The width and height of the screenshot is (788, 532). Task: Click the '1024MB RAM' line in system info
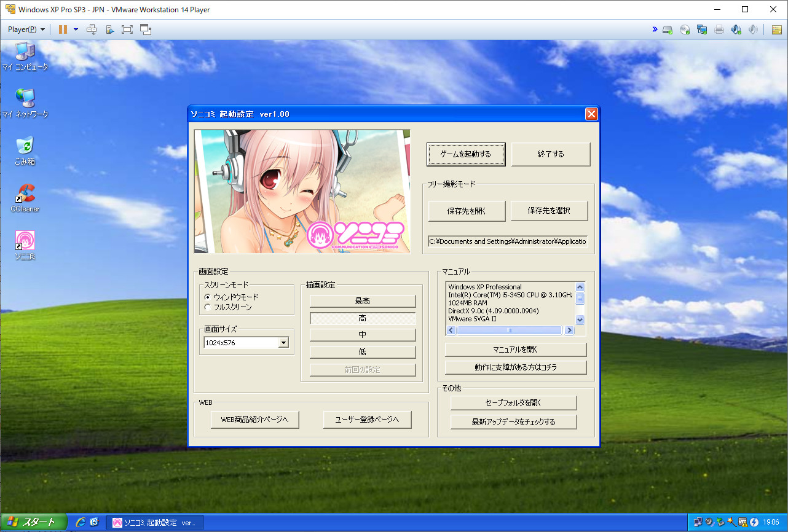tap(468, 303)
